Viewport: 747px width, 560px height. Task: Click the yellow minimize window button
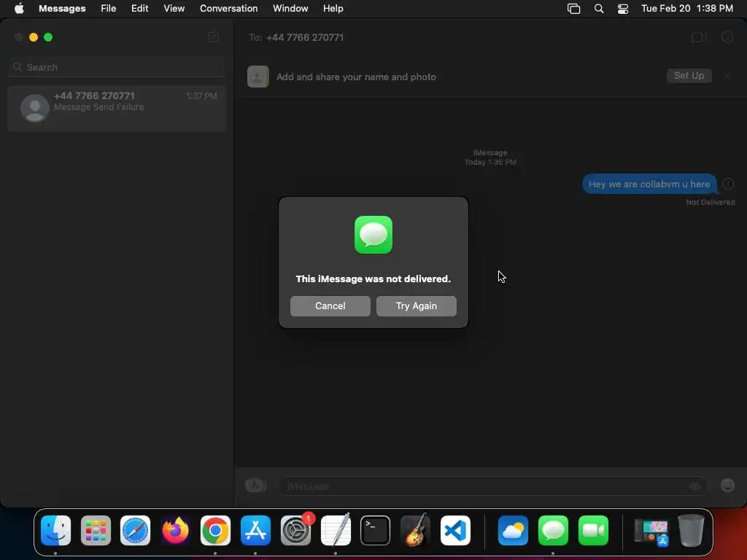34,37
